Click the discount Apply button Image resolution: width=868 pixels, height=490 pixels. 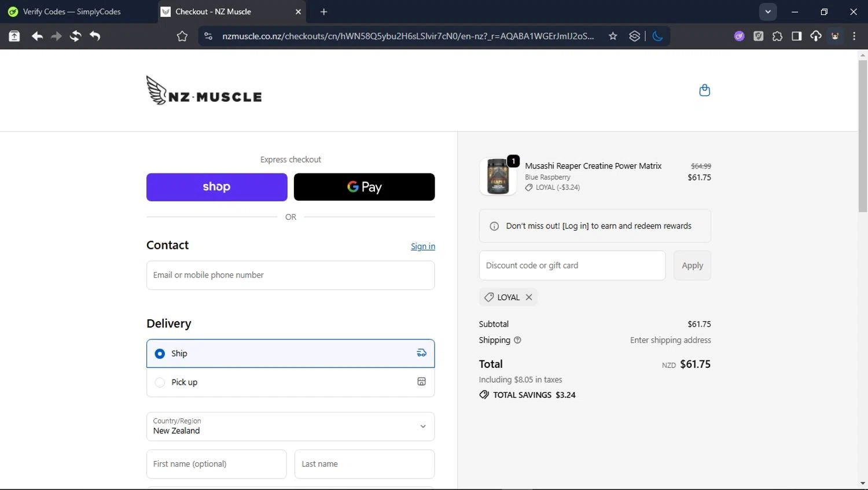pos(692,266)
